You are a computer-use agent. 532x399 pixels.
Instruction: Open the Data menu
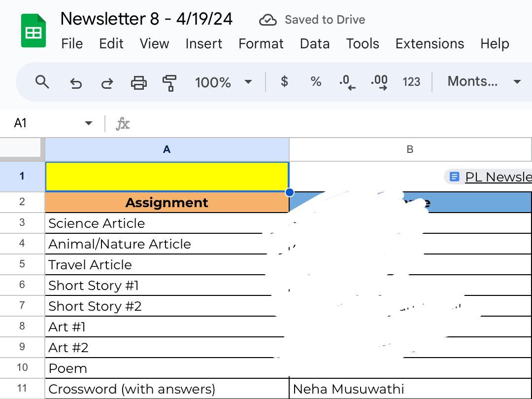click(314, 44)
